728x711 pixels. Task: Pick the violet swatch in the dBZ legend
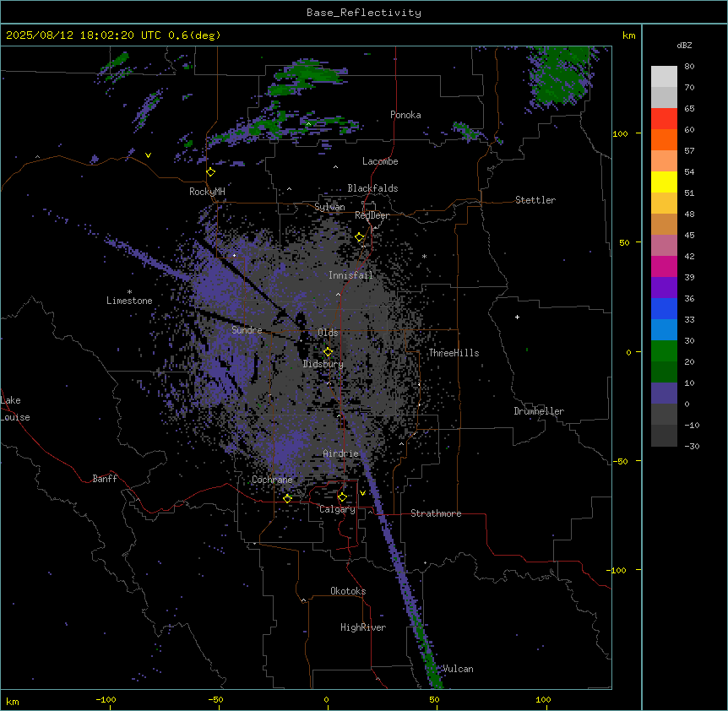click(664, 288)
